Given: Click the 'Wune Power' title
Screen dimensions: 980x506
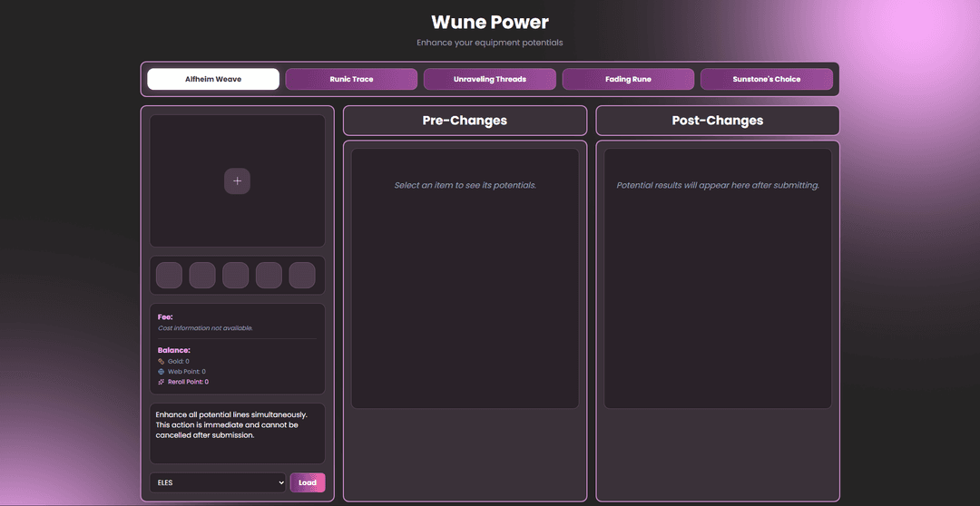Looking at the screenshot, I should [490, 22].
